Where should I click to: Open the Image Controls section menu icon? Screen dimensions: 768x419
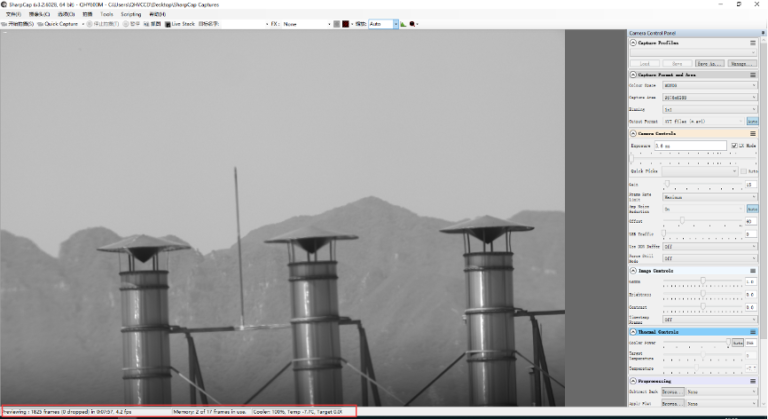pos(752,270)
